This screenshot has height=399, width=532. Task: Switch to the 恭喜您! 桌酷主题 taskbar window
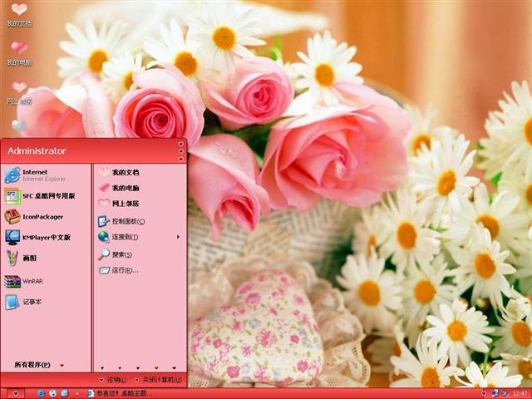[120, 393]
